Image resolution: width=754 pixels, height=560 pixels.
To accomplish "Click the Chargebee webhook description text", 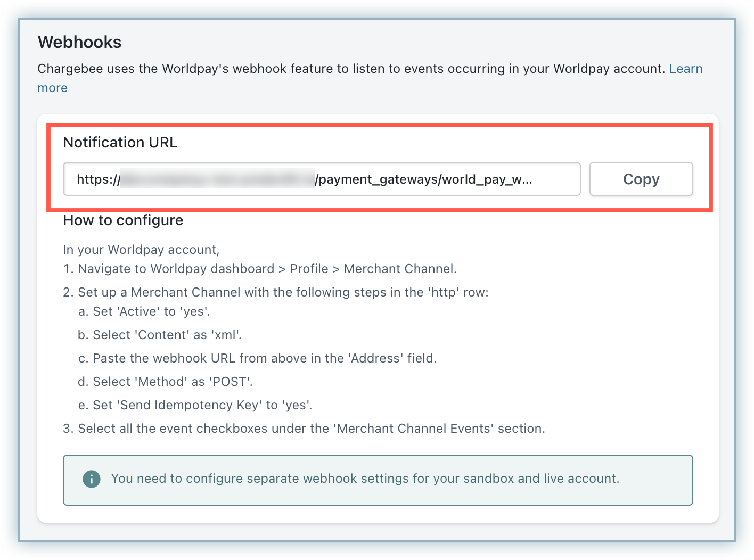I will click(351, 69).
